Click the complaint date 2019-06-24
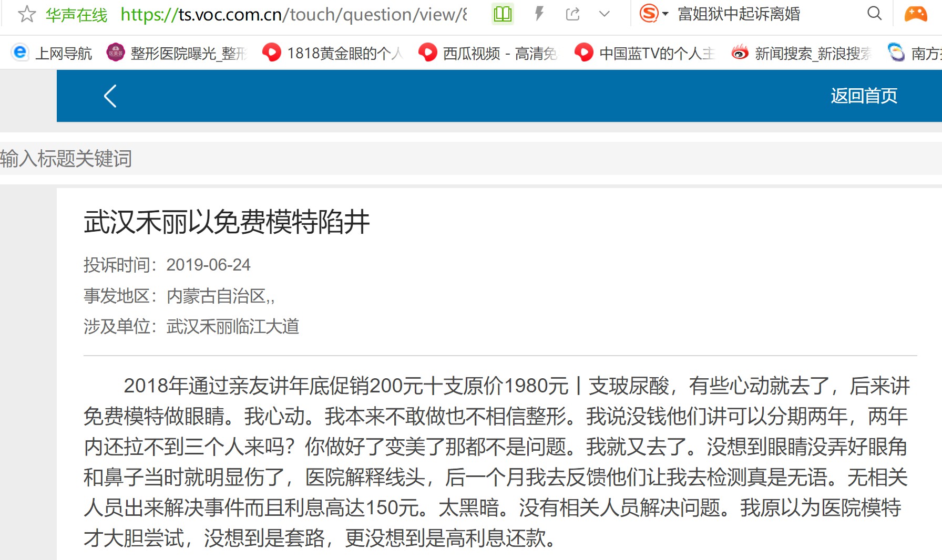942x560 pixels. [208, 265]
